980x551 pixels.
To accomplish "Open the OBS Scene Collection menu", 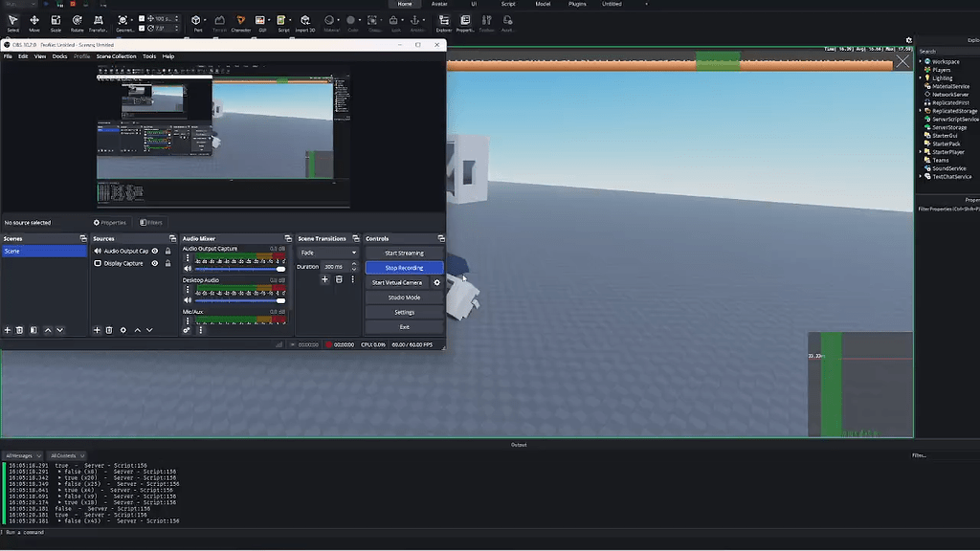I will pos(116,56).
